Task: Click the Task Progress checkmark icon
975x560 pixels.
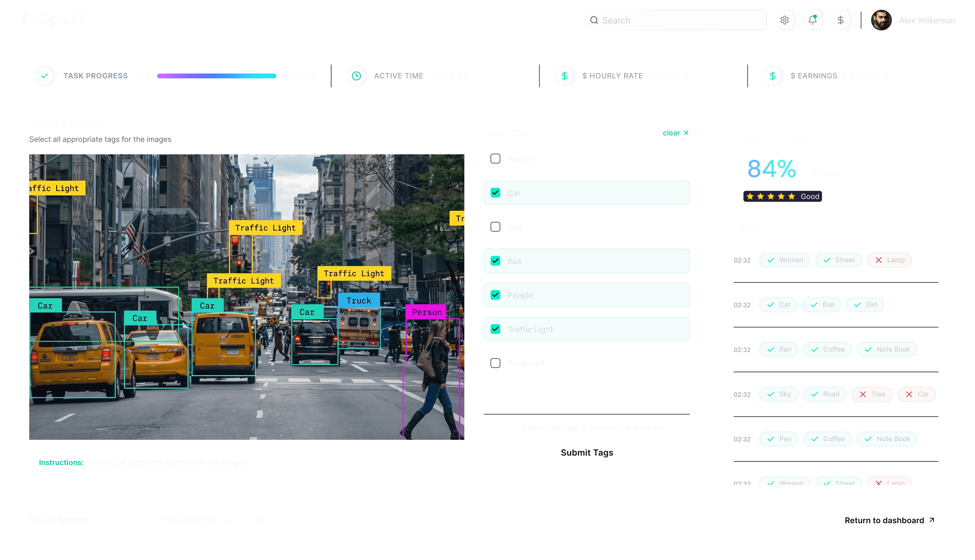Action: point(45,76)
